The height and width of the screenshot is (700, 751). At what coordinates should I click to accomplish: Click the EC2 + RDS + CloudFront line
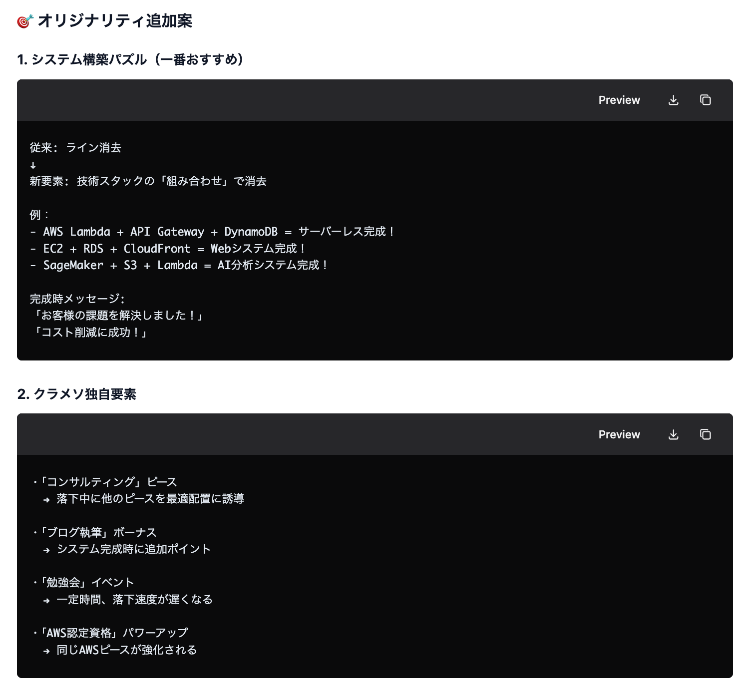(167, 249)
